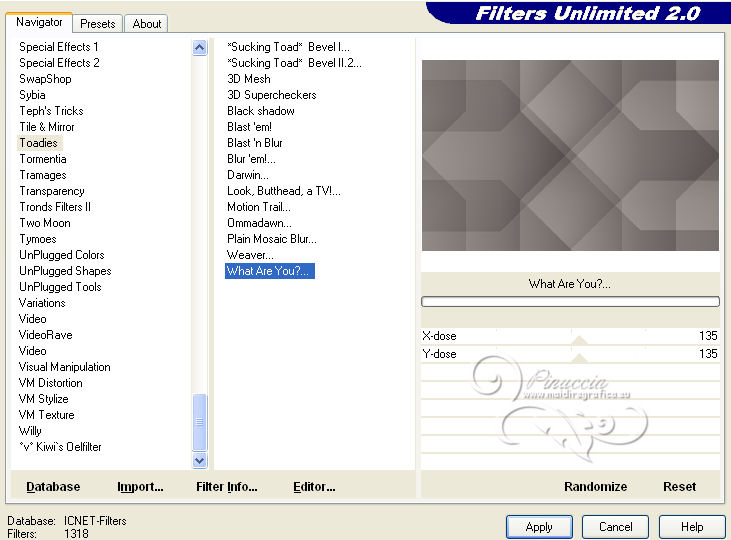Select the Blast 'em! filter
This screenshot has height=540, width=731.
[249, 127]
